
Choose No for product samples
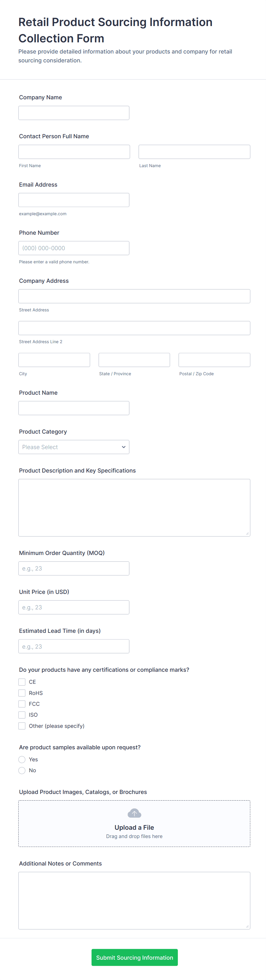(22, 770)
